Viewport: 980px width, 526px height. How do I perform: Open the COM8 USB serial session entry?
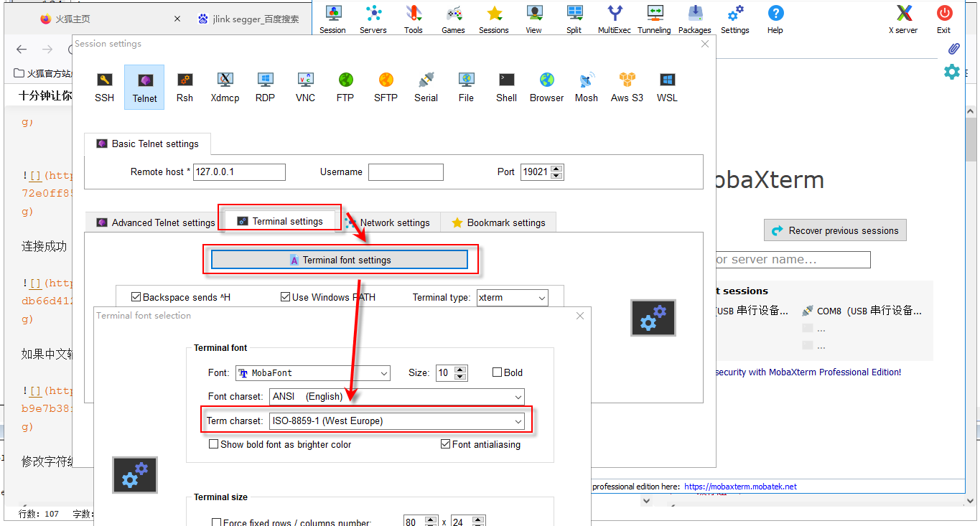[862, 311]
